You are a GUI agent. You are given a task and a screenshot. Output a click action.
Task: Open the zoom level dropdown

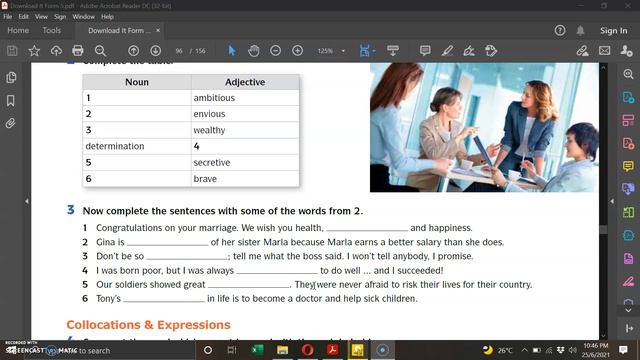click(x=343, y=51)
